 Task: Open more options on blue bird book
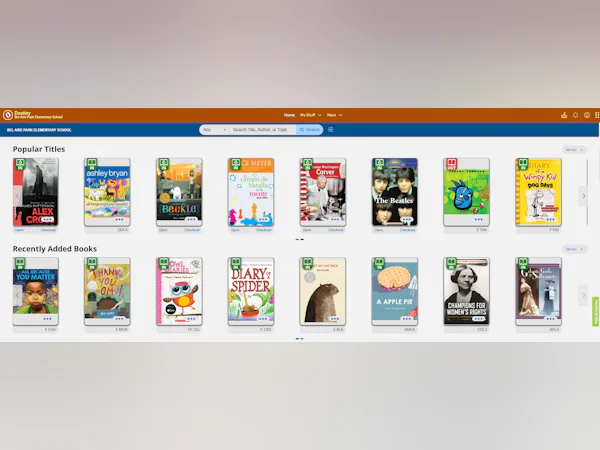coord(478,219)
